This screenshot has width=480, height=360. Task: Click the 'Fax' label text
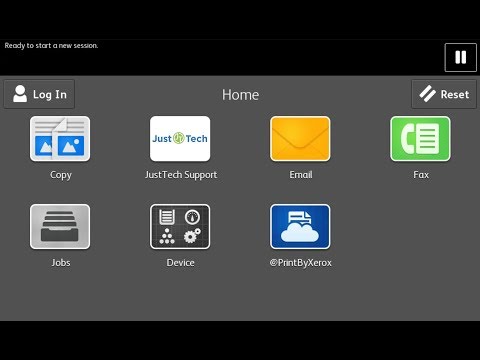421,175
